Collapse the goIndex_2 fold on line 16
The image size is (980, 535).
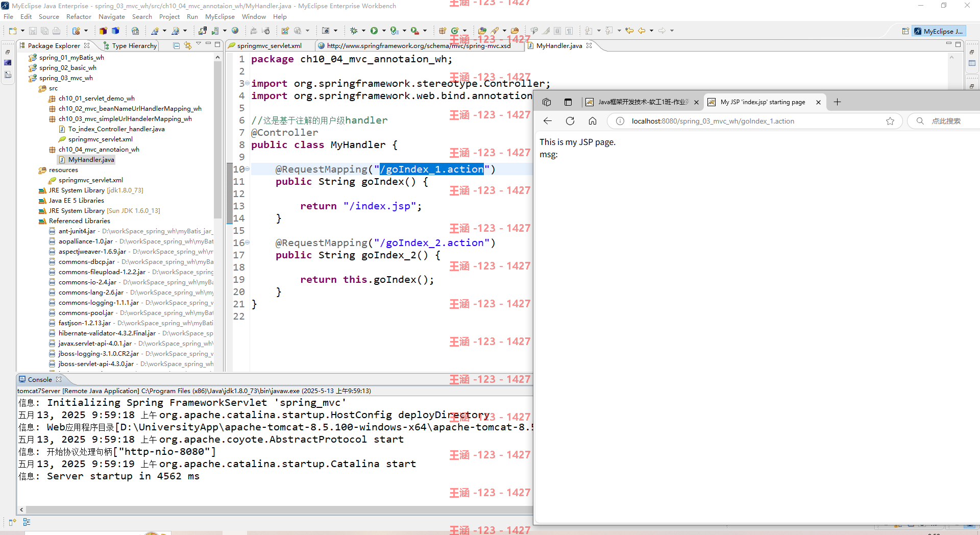click(248, 242)
